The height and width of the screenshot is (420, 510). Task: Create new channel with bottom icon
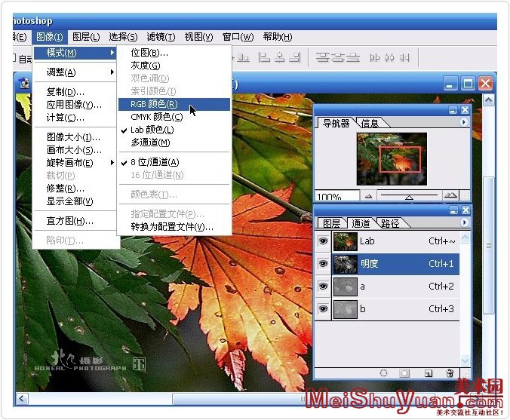(428, 372)
